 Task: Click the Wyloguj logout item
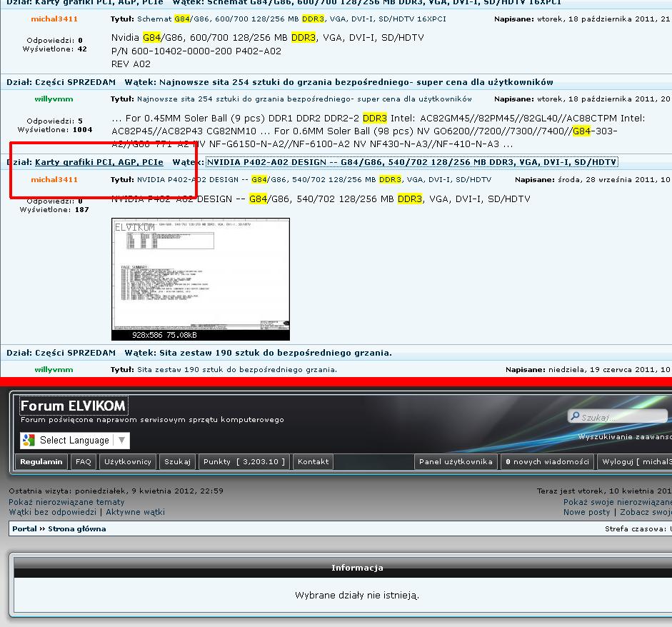[x=636, y=461]
